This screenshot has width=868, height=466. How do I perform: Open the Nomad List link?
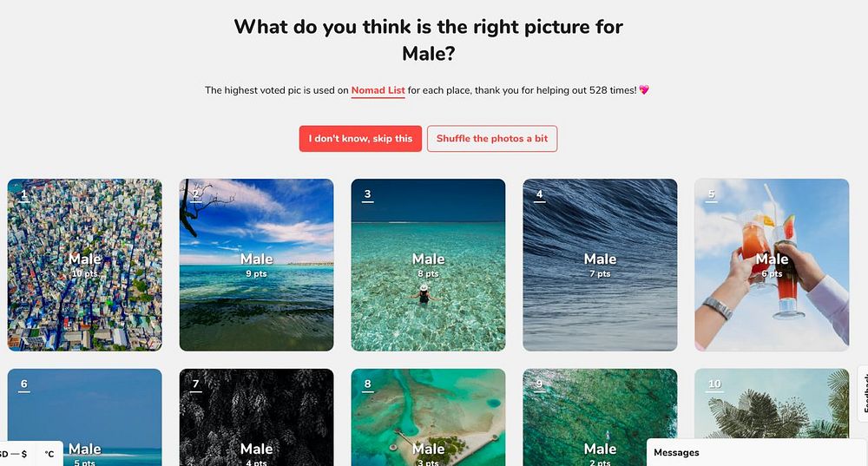pyautogui.click(x=378, y=90)
